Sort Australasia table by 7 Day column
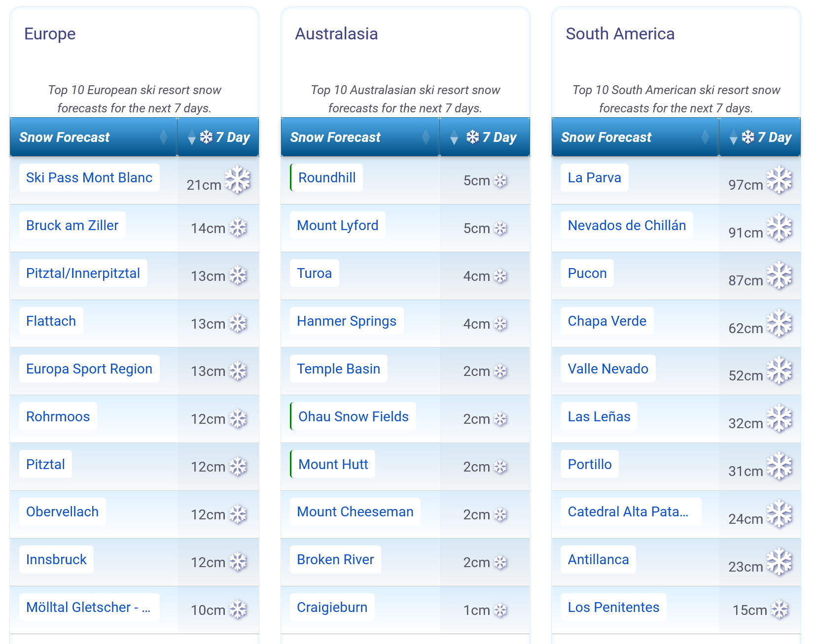Screen dimensions: 817x644 point(485,137)
